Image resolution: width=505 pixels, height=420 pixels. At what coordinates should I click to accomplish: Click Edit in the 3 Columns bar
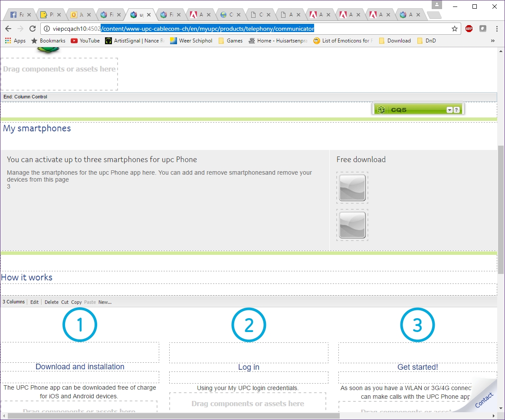coord(34,302)
